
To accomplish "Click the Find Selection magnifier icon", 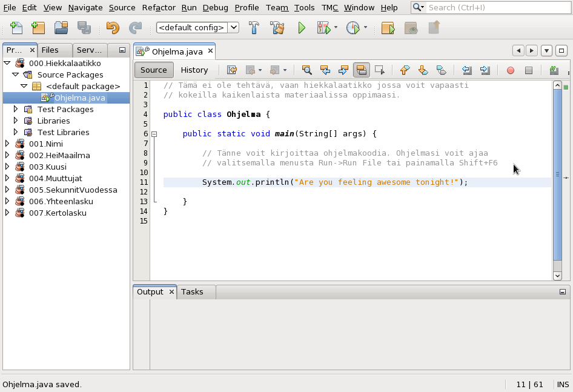I will (306, 70).
